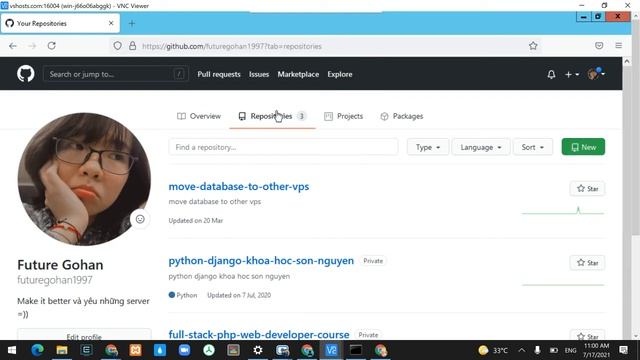Focus the Search or jump to field
The image size is (640, 360).
116,74
